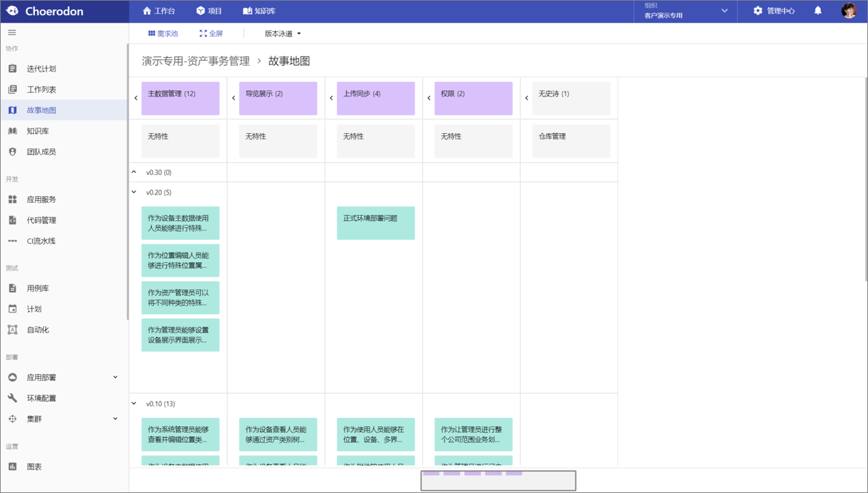Viewport: 868px width, 493px height.
Task: Open notifications bell icon
Action: (817, 11)
